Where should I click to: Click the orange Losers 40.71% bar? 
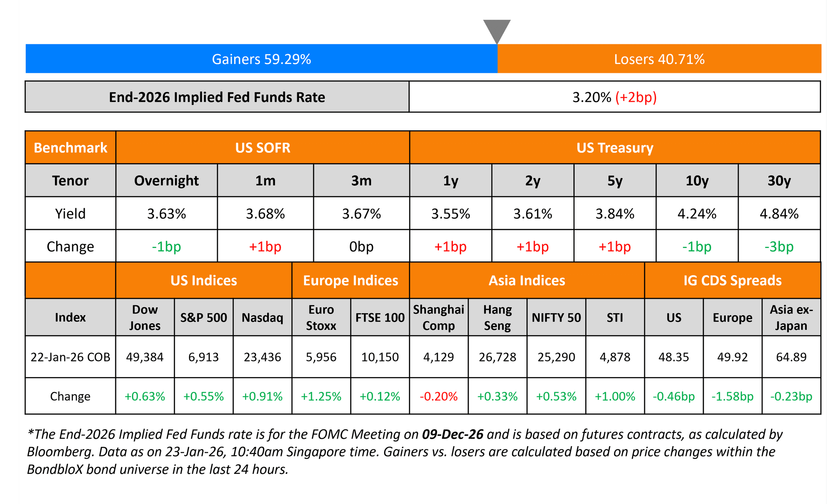coord(659,59)
